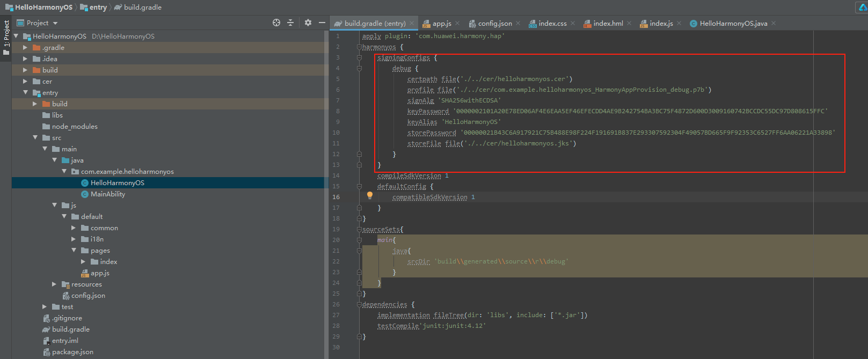Collapse the js folder

54,205
